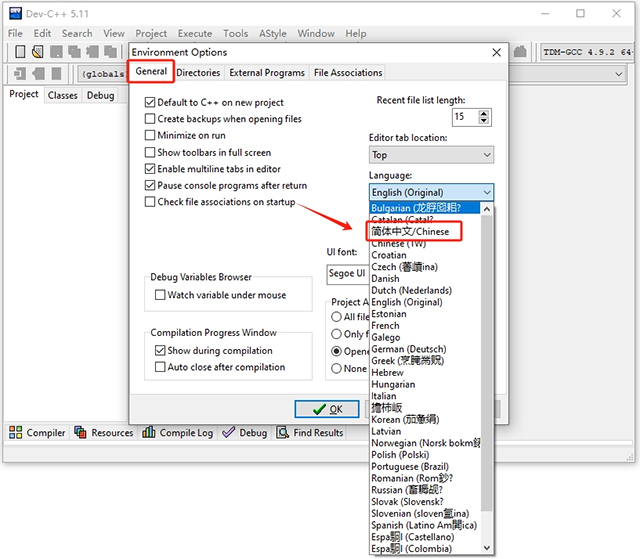Open the Execute menu
This screenshot has width=640, height=559.
coord(195,33)
